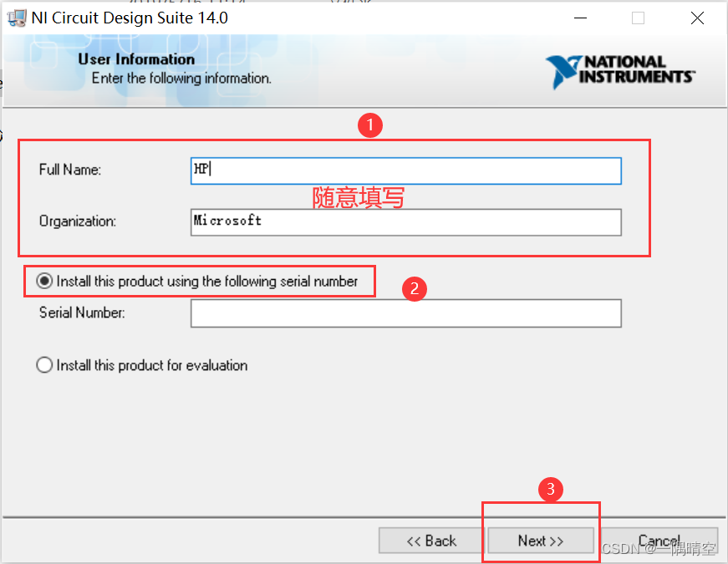The image size is (728, 564).
Task: Click the installer icon in the title bar
Action: tap(16, 18)
